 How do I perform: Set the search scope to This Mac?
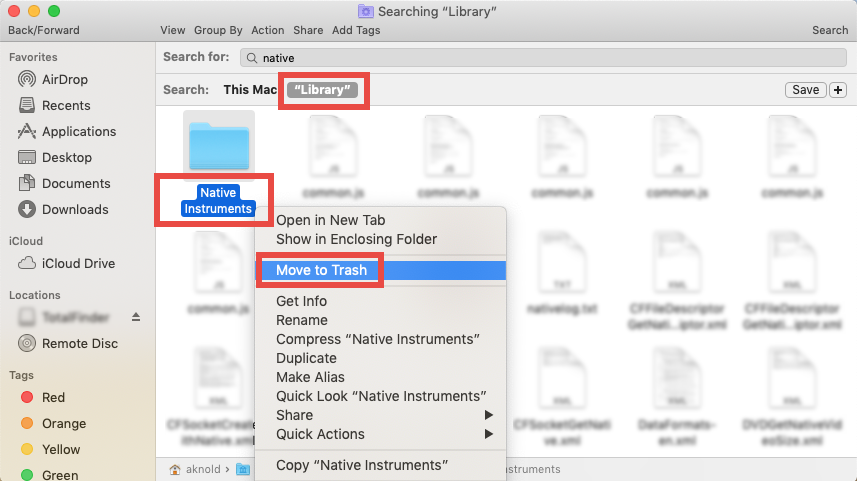250,90
